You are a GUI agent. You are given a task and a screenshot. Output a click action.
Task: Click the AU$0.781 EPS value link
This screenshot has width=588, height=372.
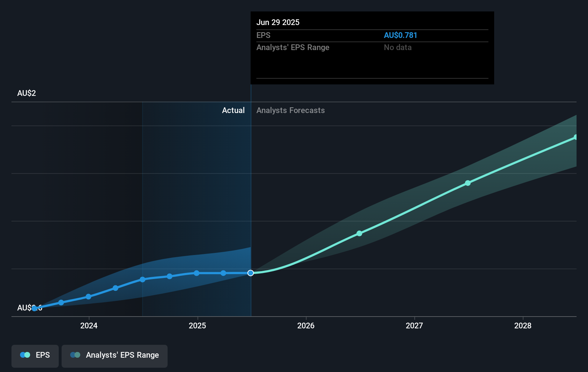pyautogui.click(x=400, y=35)
